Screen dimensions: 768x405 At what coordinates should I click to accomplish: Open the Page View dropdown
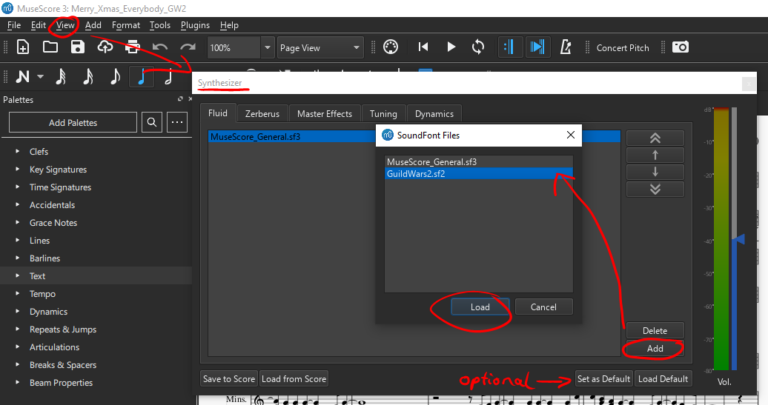pos(320,48)
